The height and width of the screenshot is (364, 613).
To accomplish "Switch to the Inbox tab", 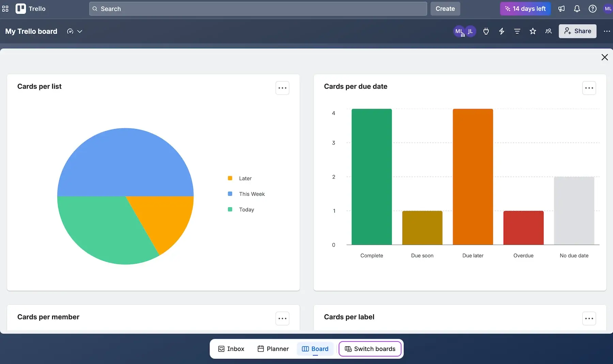I will 231,349.
